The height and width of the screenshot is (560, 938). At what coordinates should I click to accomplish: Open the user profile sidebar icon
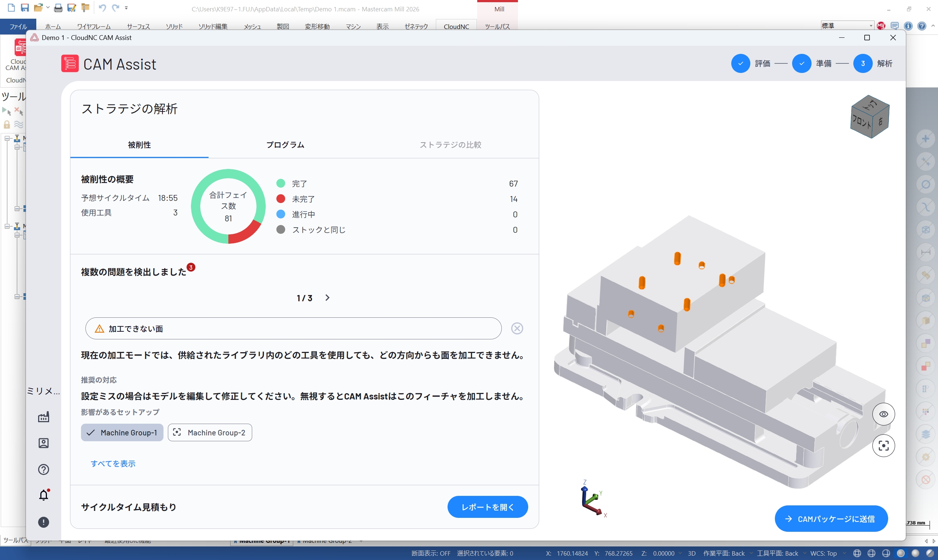point(44,443)
